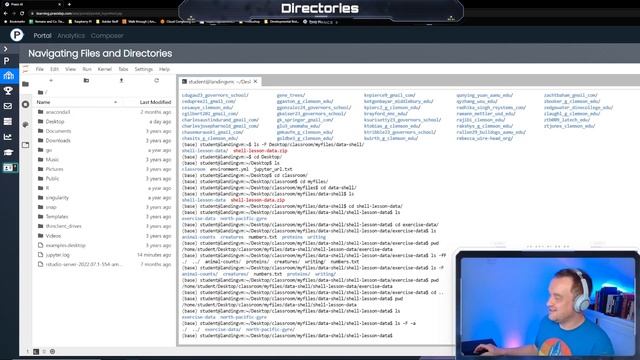Sort files by the Name column
The image size is (640, 360).
click(76, 102)
